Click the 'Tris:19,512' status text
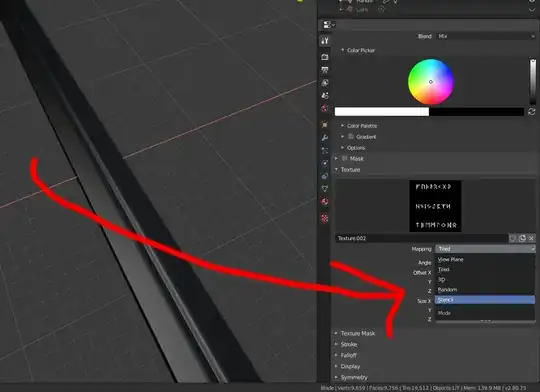Screen dimensions: 540x392 pos(415,388)
